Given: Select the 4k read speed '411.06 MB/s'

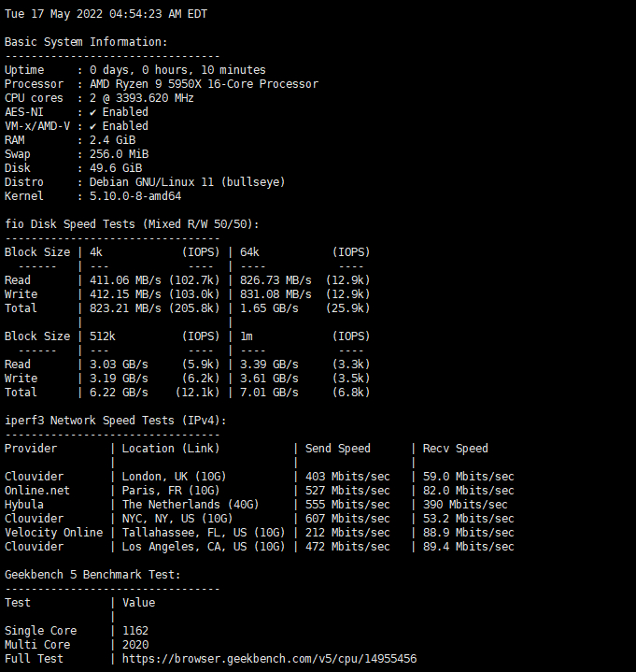Looking at the screenshot, I should point(125,280).
